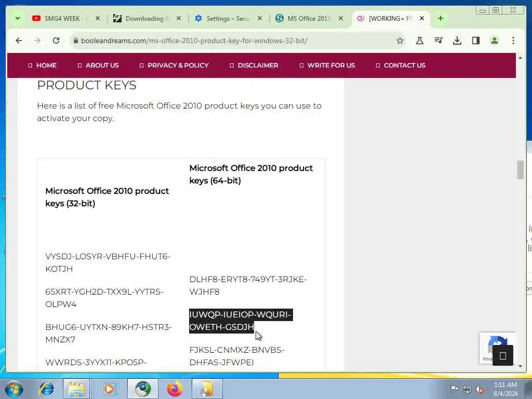Go back to the previous page

[19, 41]
